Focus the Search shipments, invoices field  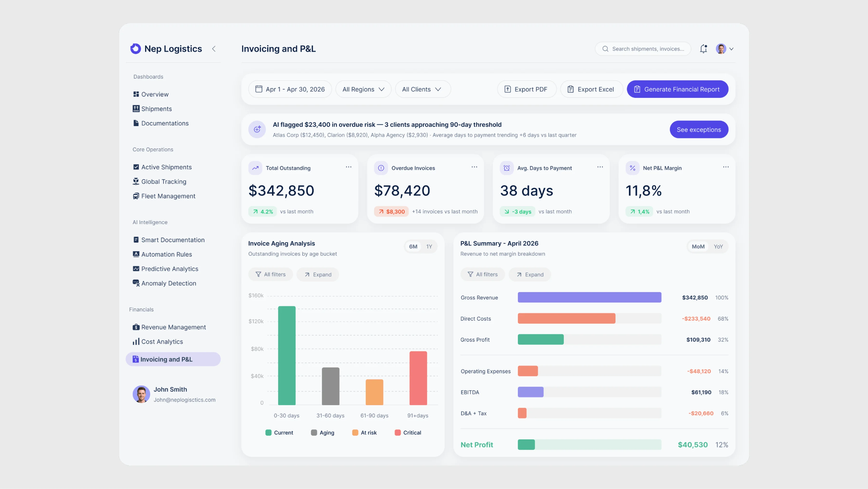coord(643,49)
